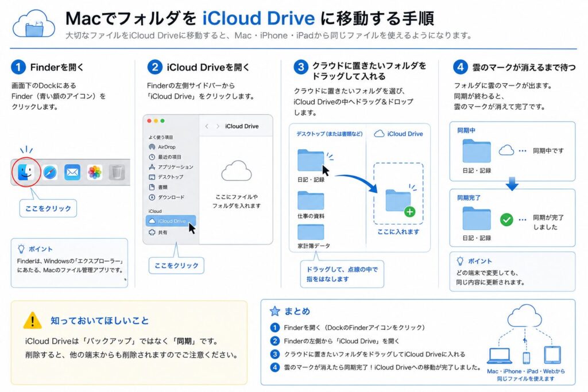Click the syncing cloud icon in 同期中 panel

(506, 150)
